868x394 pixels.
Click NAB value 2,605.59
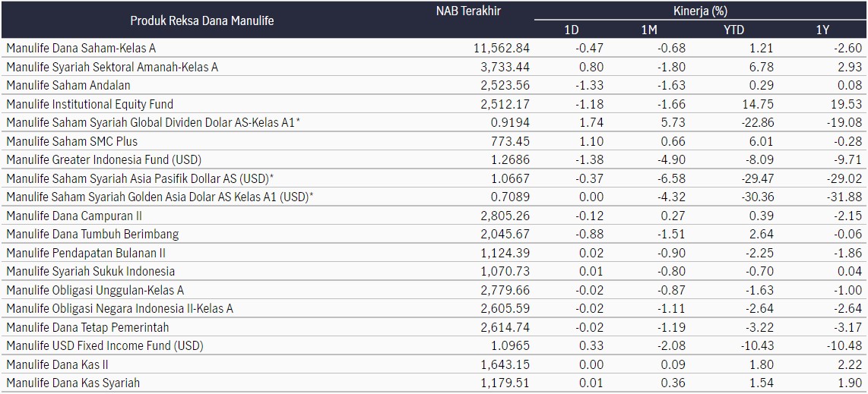pos(506,309)
